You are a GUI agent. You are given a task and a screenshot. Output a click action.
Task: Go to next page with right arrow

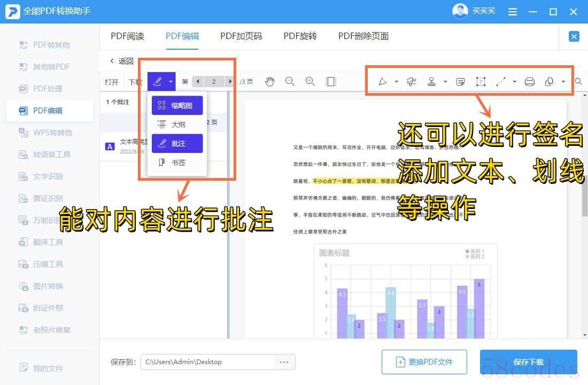pos(230,82)
